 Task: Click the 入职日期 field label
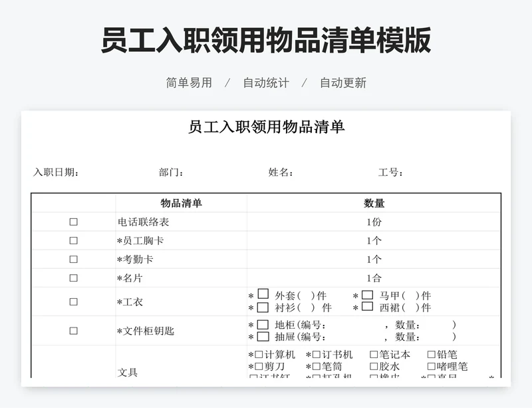click(56, 172)
